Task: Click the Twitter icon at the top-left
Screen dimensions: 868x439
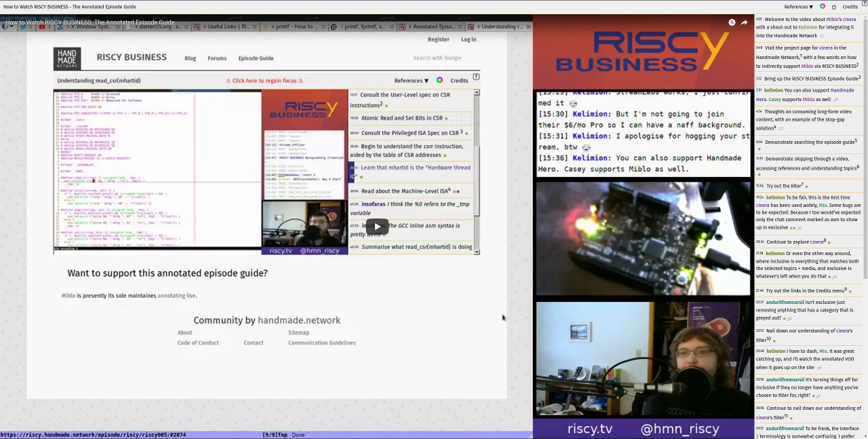Action: (23, 26)
